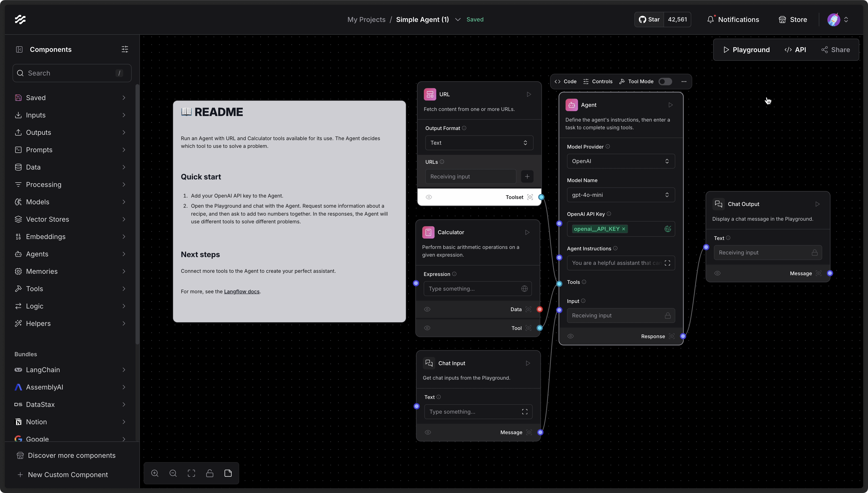
Task: Click the lock canvas icon
Action: pyautogui.click(x=210, y=473)
